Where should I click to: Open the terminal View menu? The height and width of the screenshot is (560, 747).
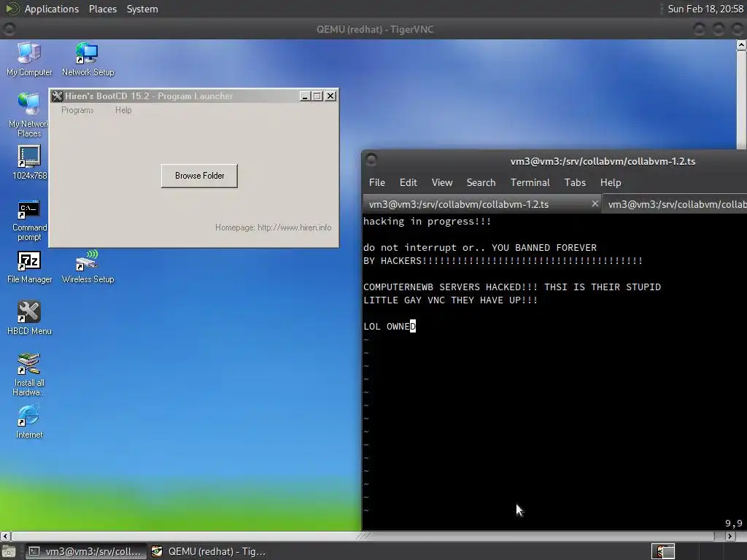pyautogui.click(x=441, y=182)
